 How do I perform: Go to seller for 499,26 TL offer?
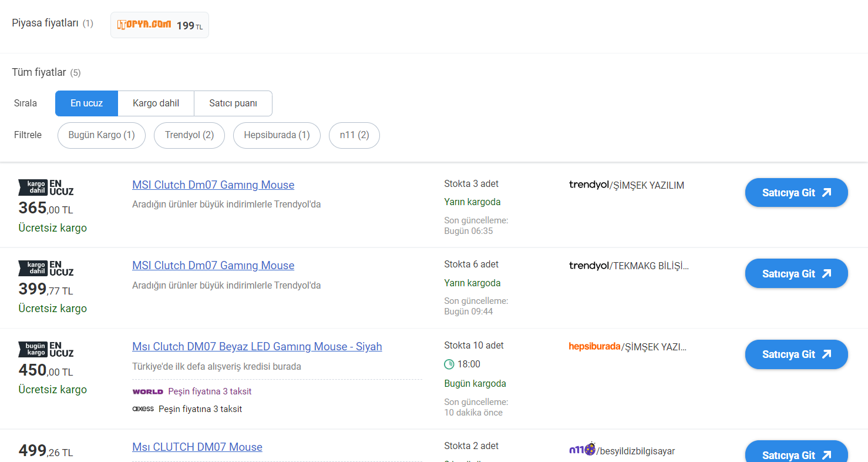(796, 451)
